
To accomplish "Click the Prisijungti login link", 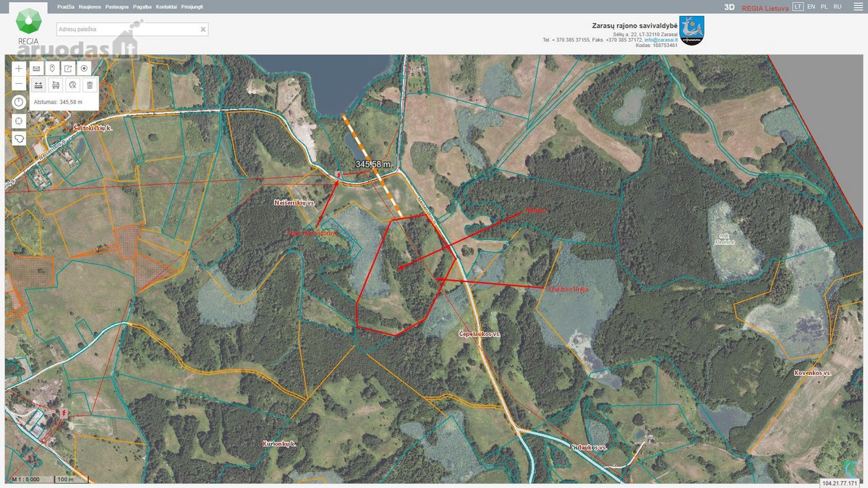I will 192,7.
